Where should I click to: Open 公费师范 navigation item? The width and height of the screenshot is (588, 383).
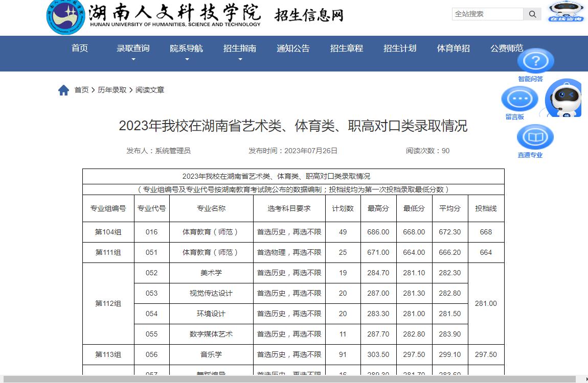click(507, 49)
